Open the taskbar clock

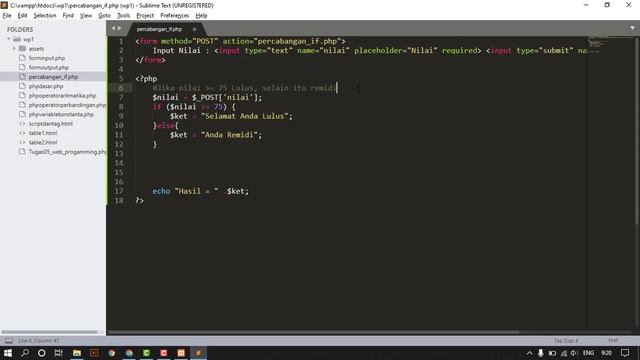point(606,353)
